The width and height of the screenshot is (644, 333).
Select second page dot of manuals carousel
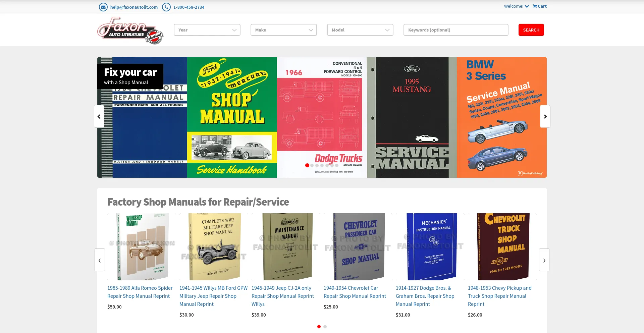325,327
